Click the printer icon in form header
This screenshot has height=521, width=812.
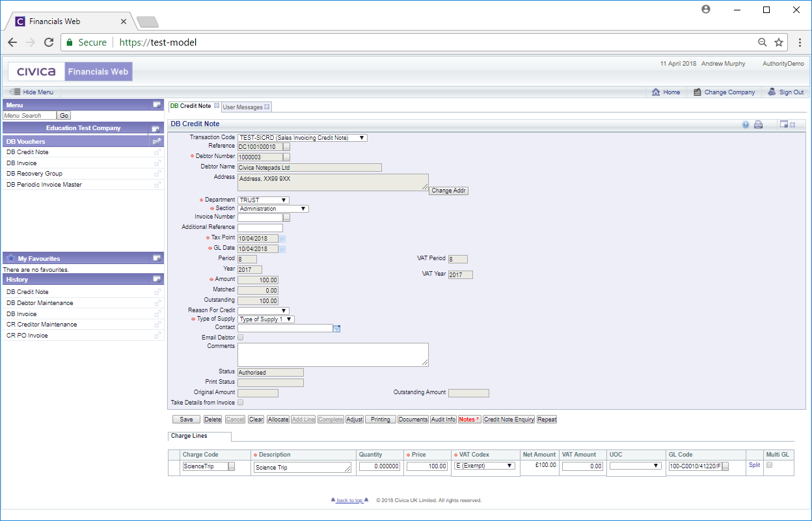click(x=758, y=125)
